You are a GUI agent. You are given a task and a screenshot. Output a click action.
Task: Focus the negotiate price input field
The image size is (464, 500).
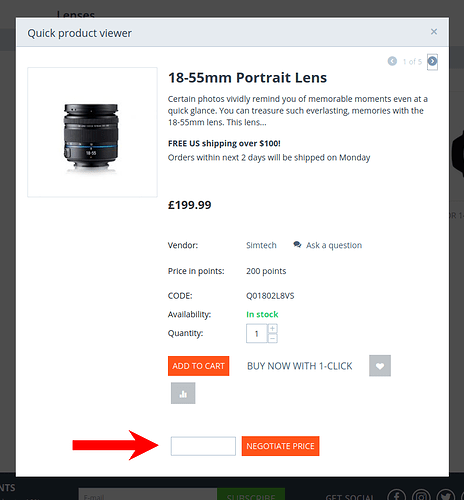coord(203,446)
